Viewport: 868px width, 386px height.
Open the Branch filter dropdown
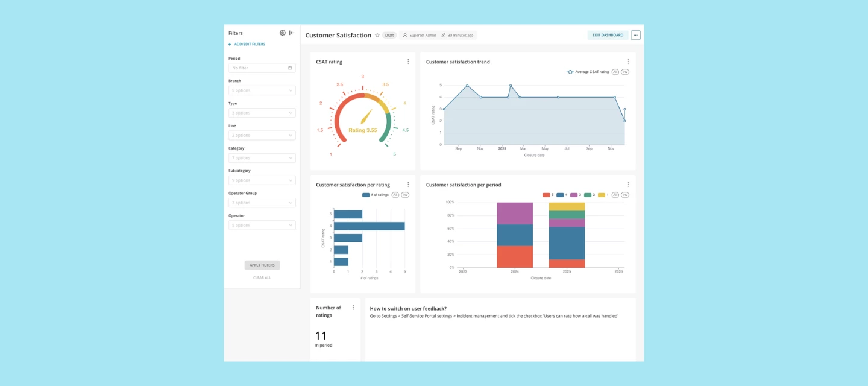(261, 90)
